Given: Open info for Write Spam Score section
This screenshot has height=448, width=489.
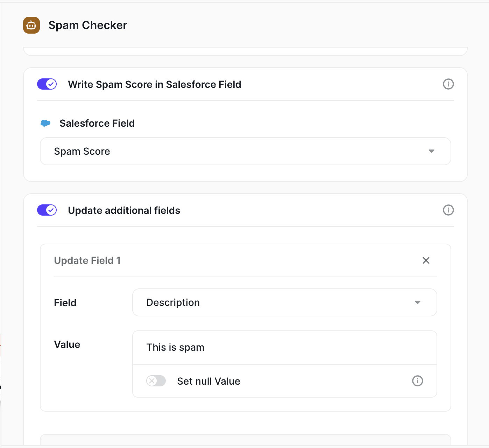Looking at the screenshot, I should (448, 84).
